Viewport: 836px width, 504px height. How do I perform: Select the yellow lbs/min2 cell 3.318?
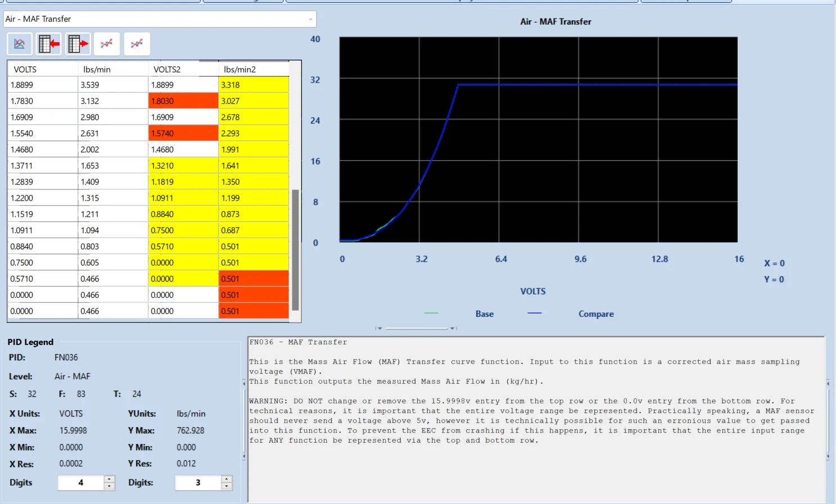pos(254,85)
